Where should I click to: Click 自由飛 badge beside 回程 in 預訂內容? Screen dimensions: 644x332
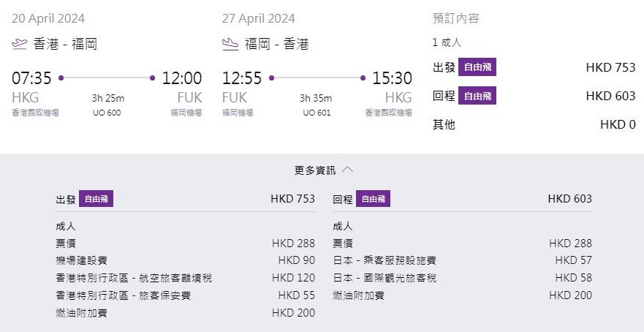pyautogui.click(x=477, y=96)
